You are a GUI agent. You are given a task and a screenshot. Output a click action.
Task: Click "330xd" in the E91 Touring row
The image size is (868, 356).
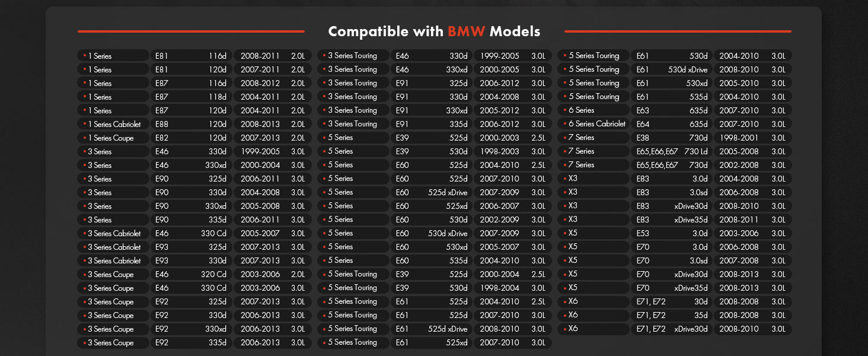click(457, 110)
